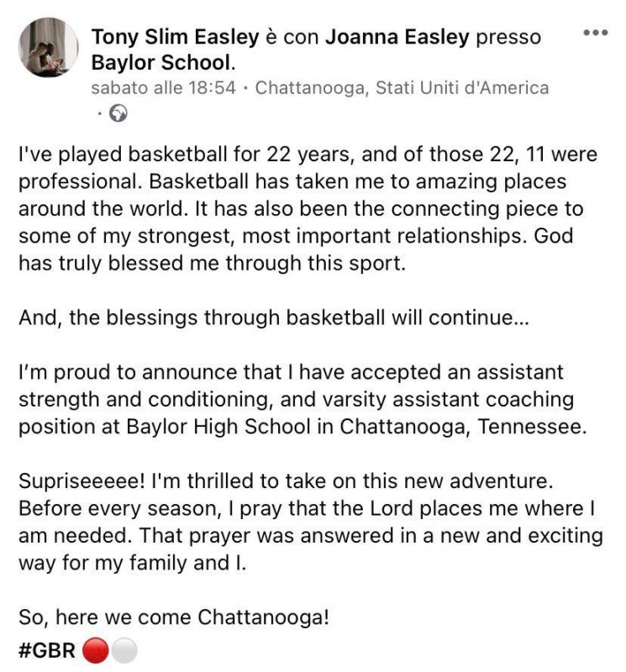
Task: Open Tony Slim Easley's profile picture
Action: [49, 47]
